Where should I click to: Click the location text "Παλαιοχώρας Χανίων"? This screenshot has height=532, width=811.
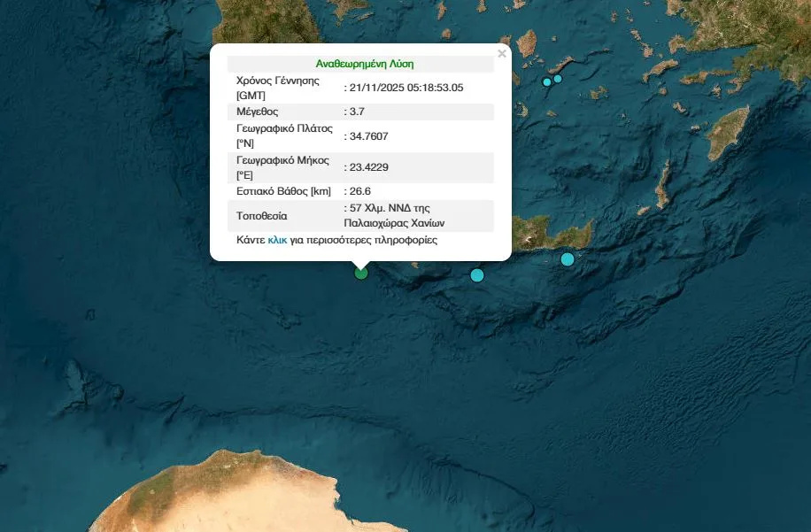click(394, 223)
